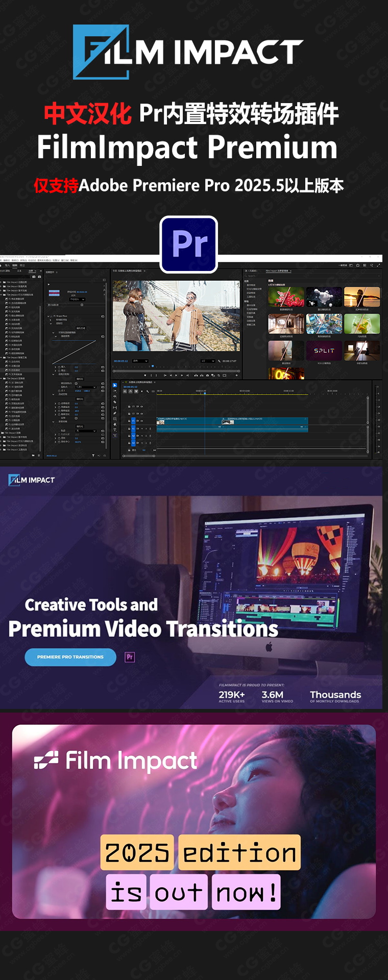Open Program monitor settings wrench

(219, 361)
